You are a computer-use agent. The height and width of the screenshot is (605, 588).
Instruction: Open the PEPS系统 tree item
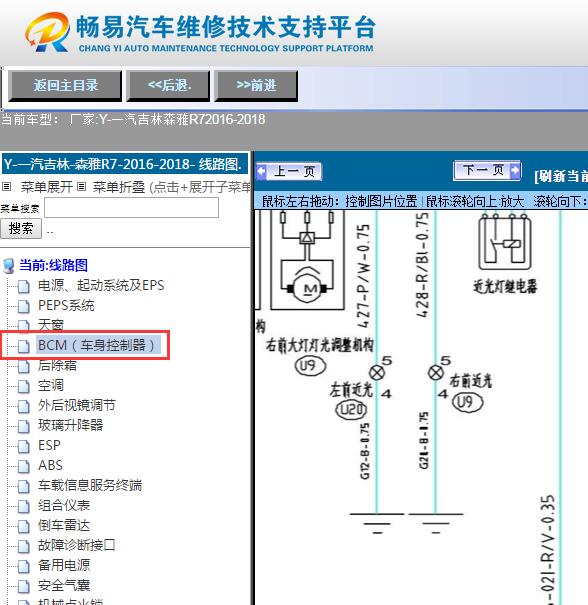[66, 306]
